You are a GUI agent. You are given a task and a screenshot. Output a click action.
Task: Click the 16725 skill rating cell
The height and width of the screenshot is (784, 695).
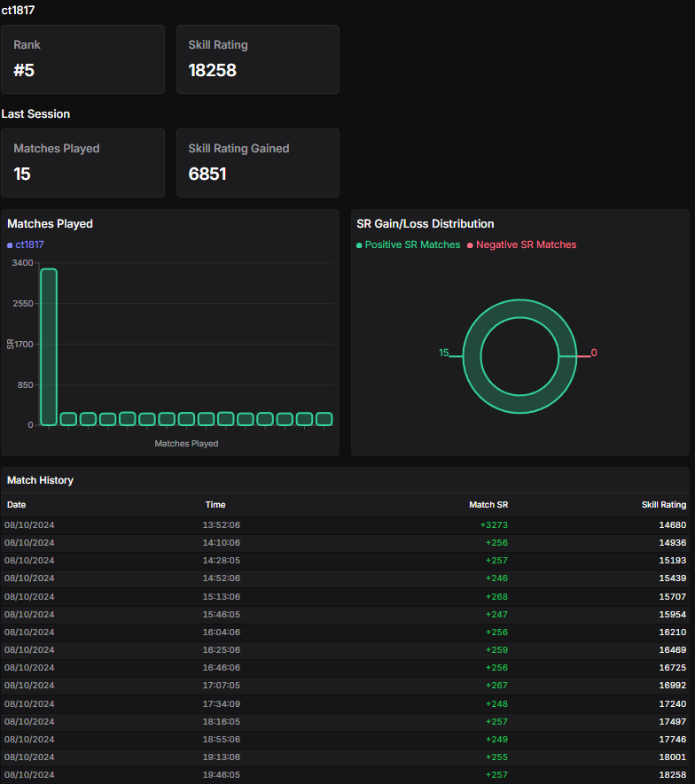673,667
